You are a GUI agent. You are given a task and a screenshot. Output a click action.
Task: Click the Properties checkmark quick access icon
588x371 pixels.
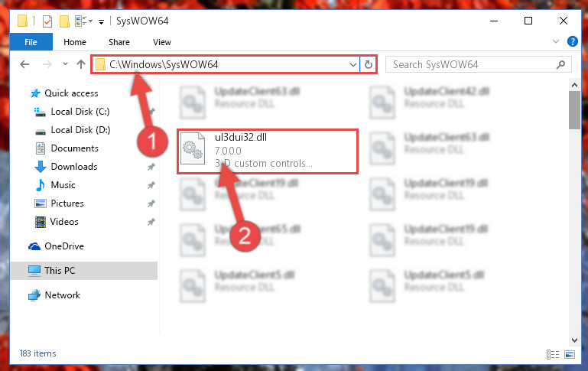[47, 21]
